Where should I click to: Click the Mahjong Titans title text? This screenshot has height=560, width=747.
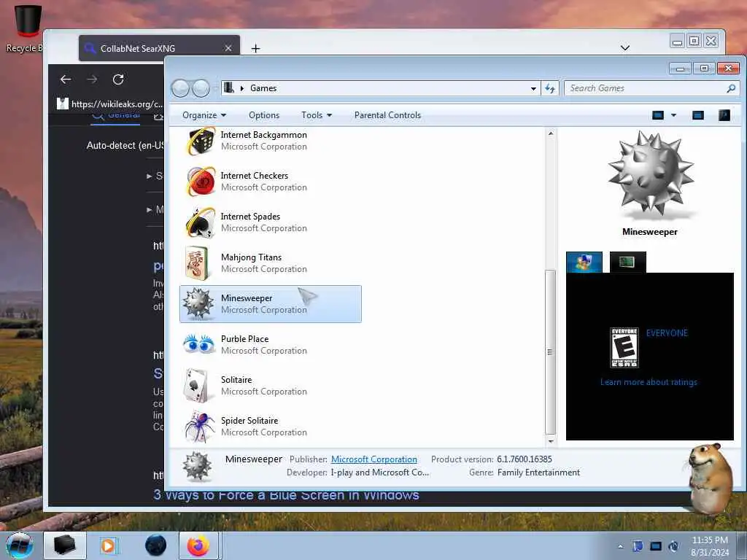(x=251, y=257)
